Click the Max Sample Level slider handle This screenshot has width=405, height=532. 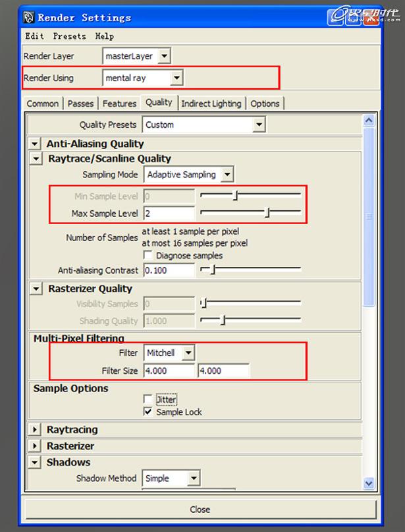[267, 212]
